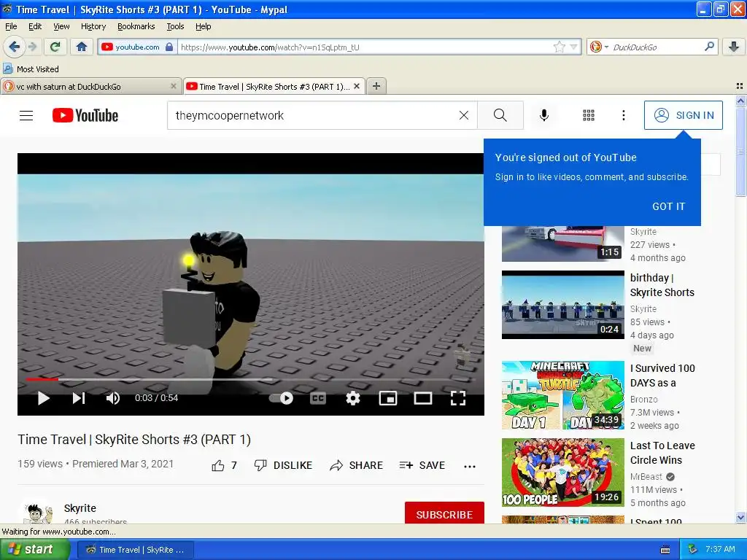The image size is (747, 560).
Task: Click the DuckDuckGo search magnifier icon
Action: pos(709,47)
